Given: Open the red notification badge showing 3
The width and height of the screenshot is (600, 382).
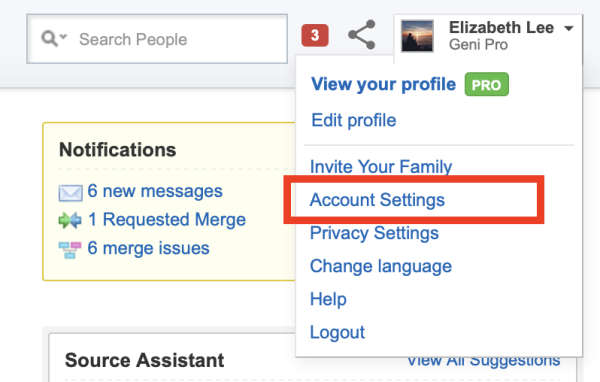Looking at the screenshot, I should 315,36.
